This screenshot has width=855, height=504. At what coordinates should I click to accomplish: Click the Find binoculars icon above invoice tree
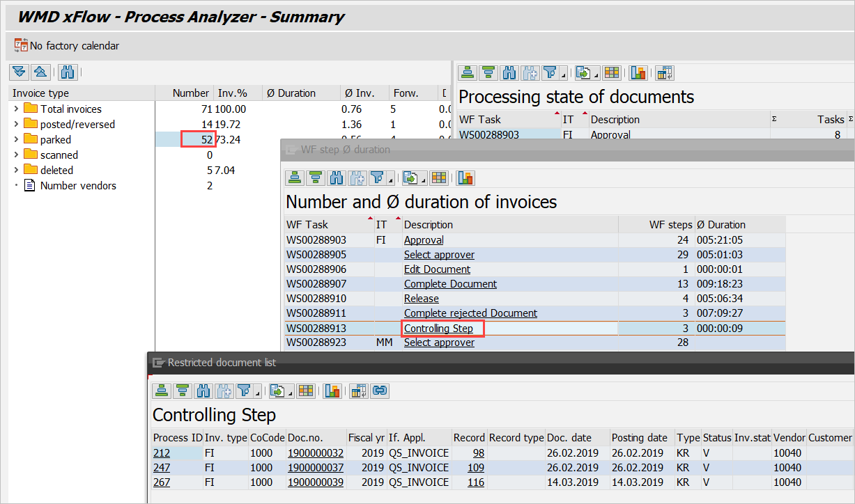click(68, 72)
